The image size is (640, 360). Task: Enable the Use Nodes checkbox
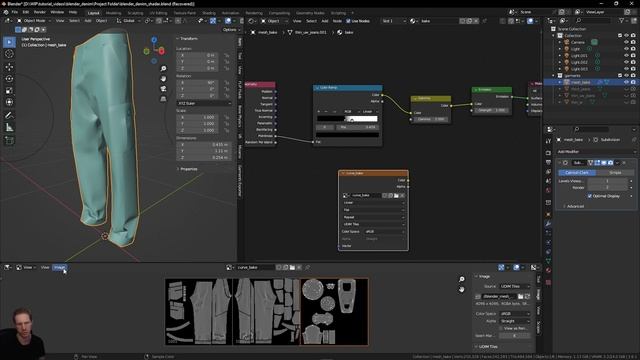coord(348,21)
